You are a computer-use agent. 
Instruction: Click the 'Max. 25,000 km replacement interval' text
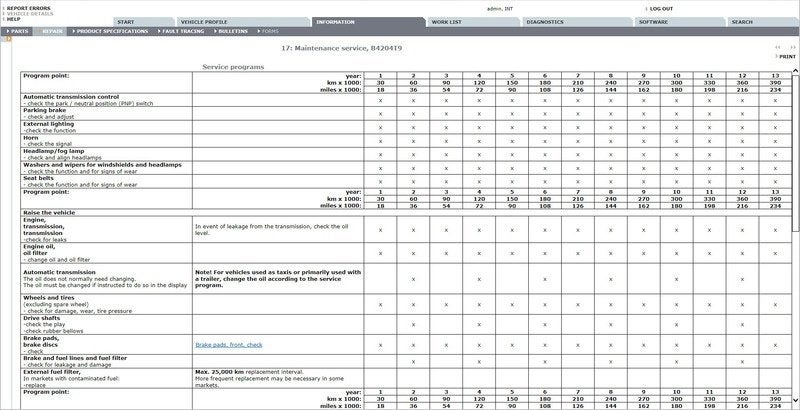tap(249, 372)
